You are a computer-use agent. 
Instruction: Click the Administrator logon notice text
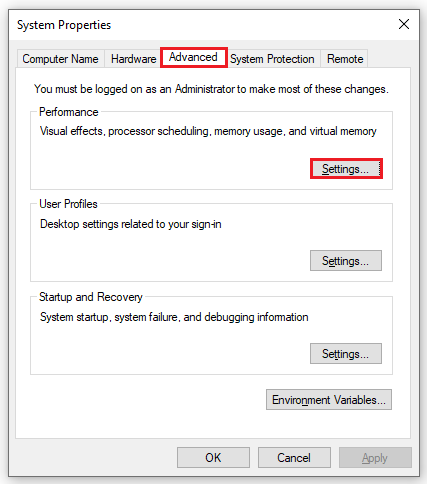[x=211, y=89]
